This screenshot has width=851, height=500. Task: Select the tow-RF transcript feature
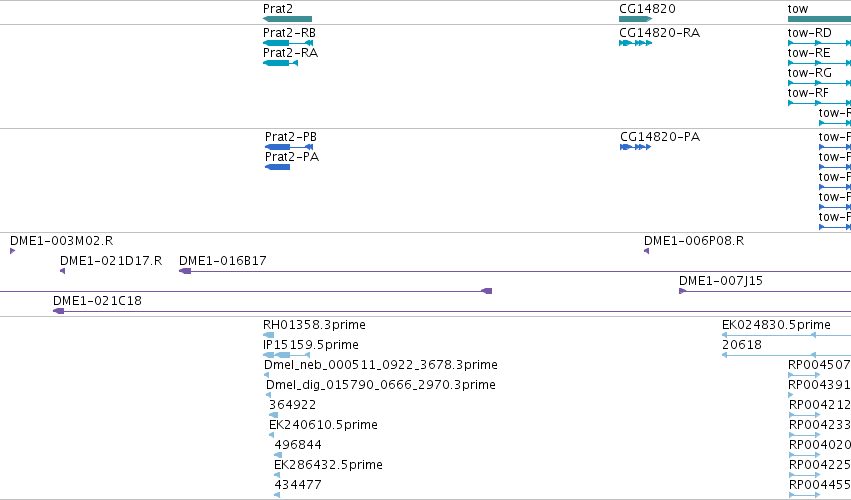[x=820, y=103]
